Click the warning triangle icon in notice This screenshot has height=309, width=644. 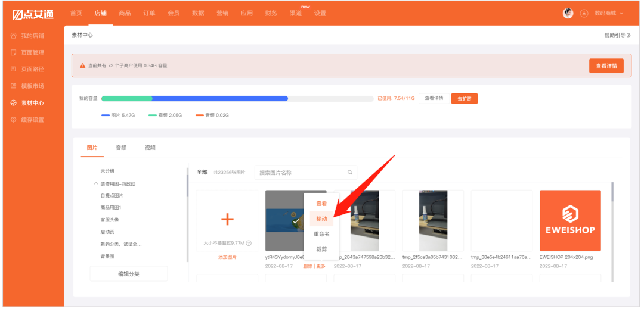pyautogui.click(x=82, y=65)
